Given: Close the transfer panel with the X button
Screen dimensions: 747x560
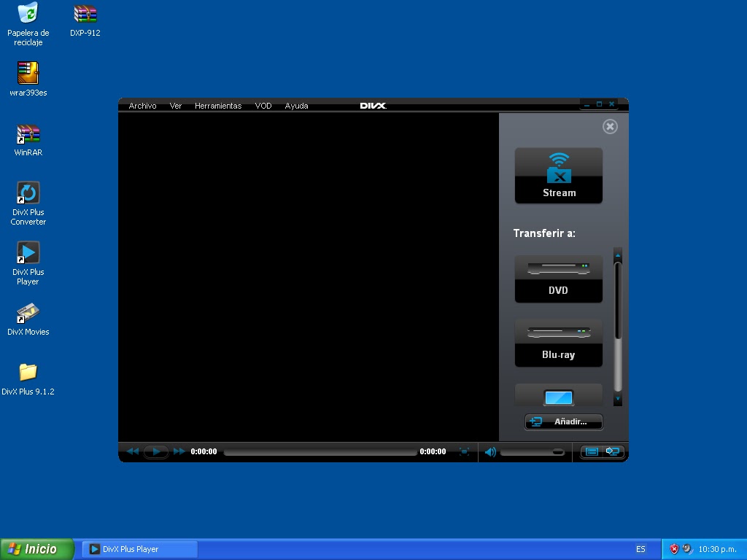Looking at the screenshot, I should click(610, 126).
